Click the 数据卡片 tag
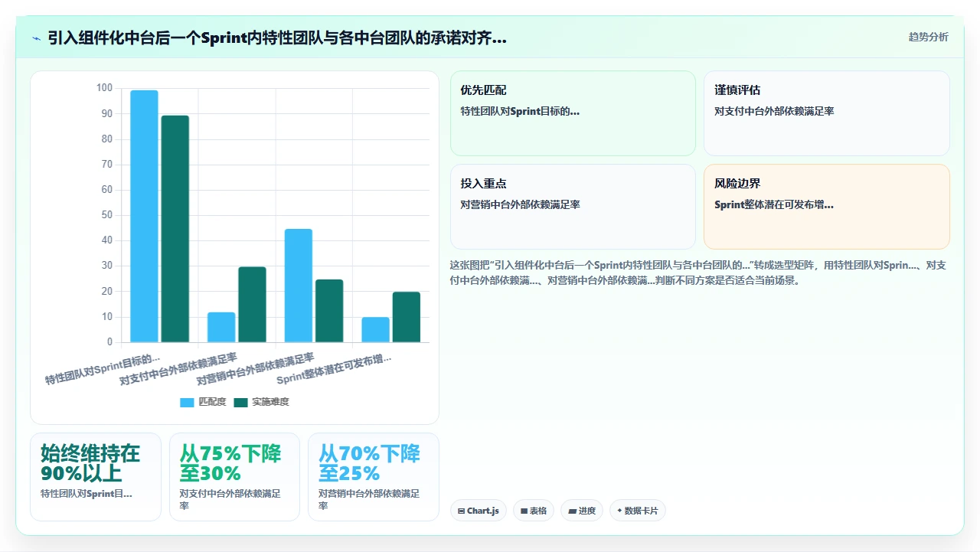The image size is (980, 552). coord(638,511)
